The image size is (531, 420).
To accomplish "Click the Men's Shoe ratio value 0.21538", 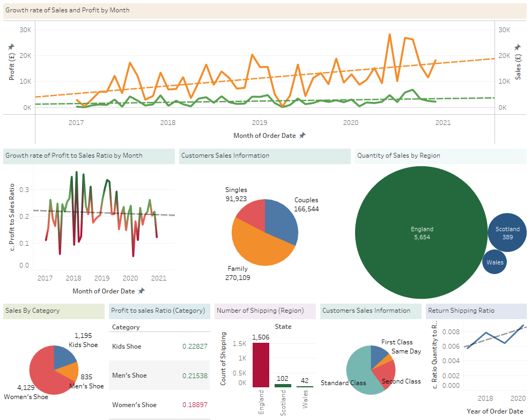I will point(194,375).
